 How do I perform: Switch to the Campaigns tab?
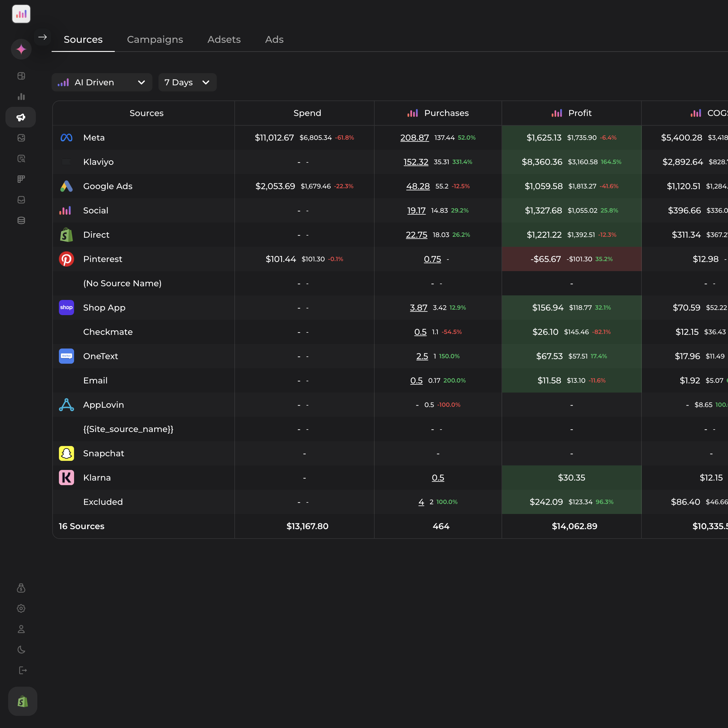(x=155, y=39)
